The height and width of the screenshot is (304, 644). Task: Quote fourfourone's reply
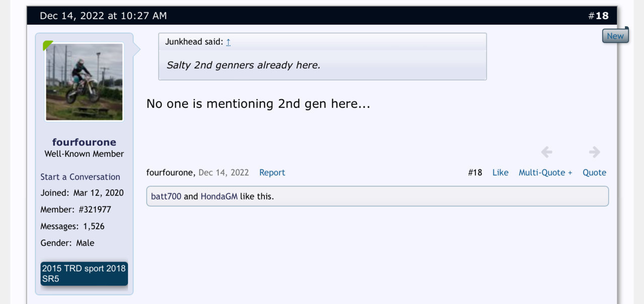tap(594, 172)
